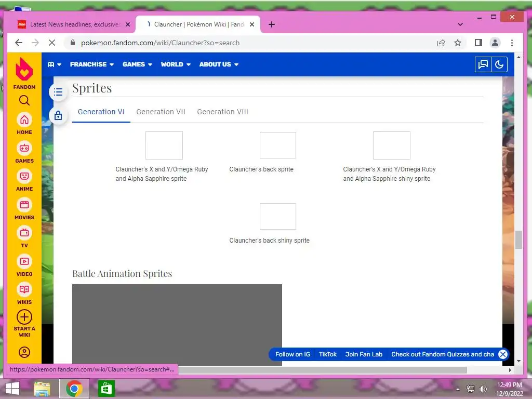Viewport: 532px width, 399px height.
Task: Click Join Fan Lab link
Action: click(x=364, y=354)
